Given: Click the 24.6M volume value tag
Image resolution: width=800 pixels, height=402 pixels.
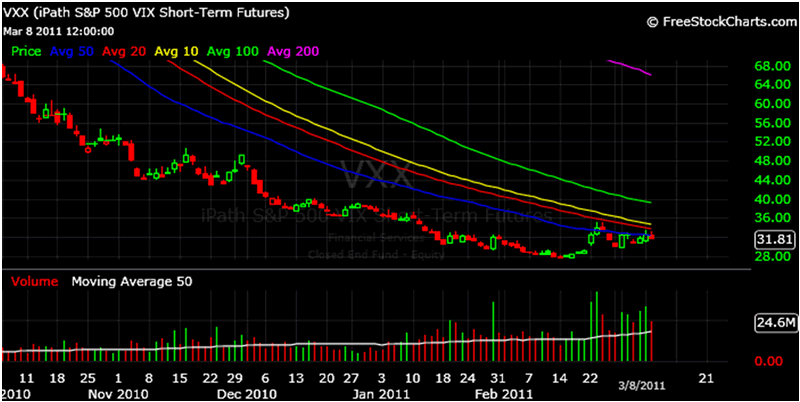Looking at the screenshot, I should (x=774, y=322).
